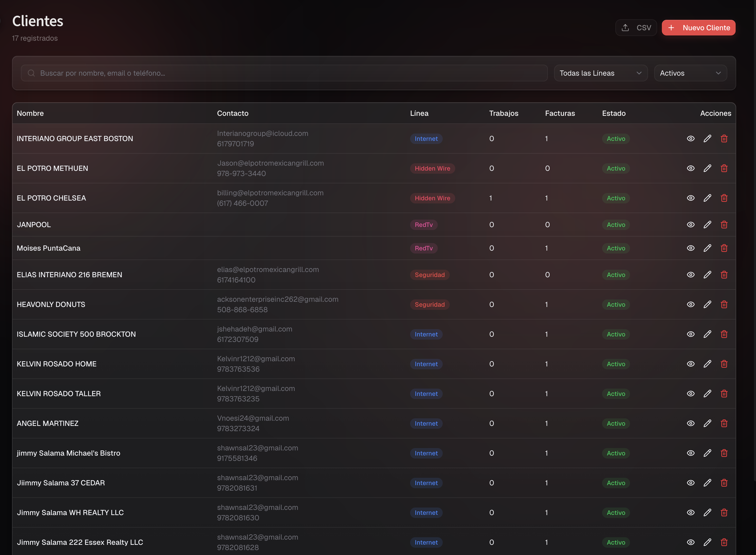Click the Hidden Wire tag for EL POTRO METHUEN
Image resolution: width=756 pixels, height=555 pixels.
tap(433, 168)
